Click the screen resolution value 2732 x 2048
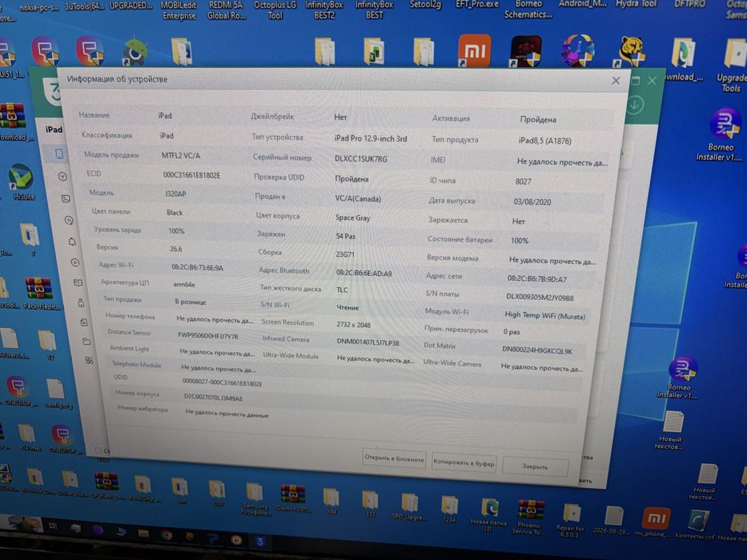Viewport: 747px width, 560px height. [354, 325]
